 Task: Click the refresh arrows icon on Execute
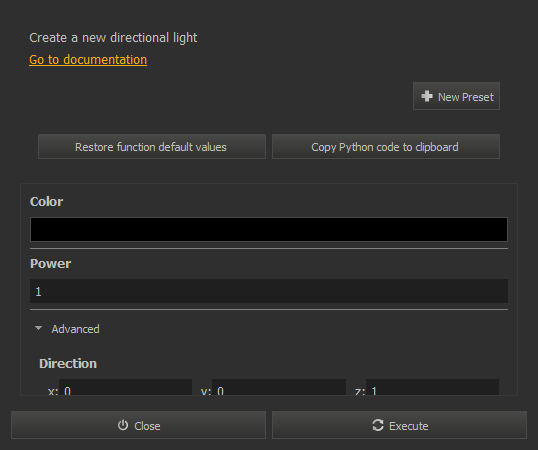pos(378,425)
